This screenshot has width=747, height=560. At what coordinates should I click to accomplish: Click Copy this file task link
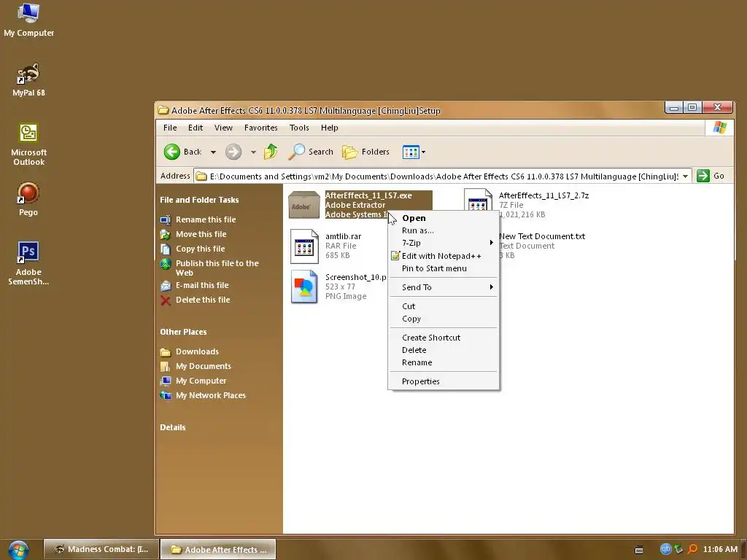click(x=200, y=249)
